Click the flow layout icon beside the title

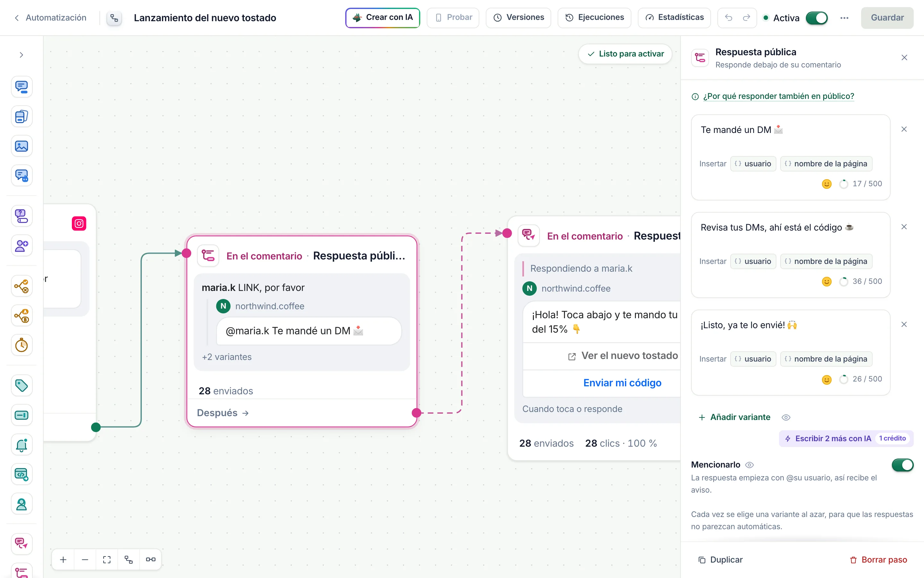pos(114,18)
